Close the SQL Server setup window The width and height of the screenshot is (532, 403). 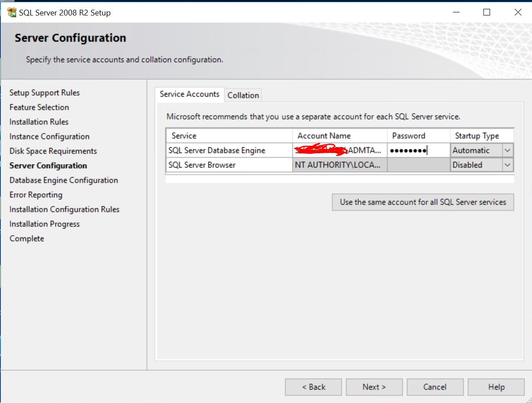pos(518,12)
